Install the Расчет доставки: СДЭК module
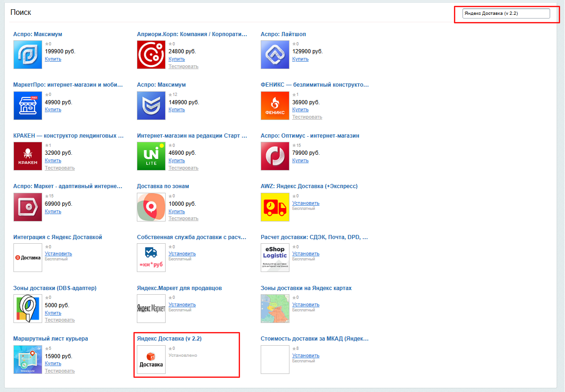This screenshot has width=565, height=392. click(x=306, y=253)
